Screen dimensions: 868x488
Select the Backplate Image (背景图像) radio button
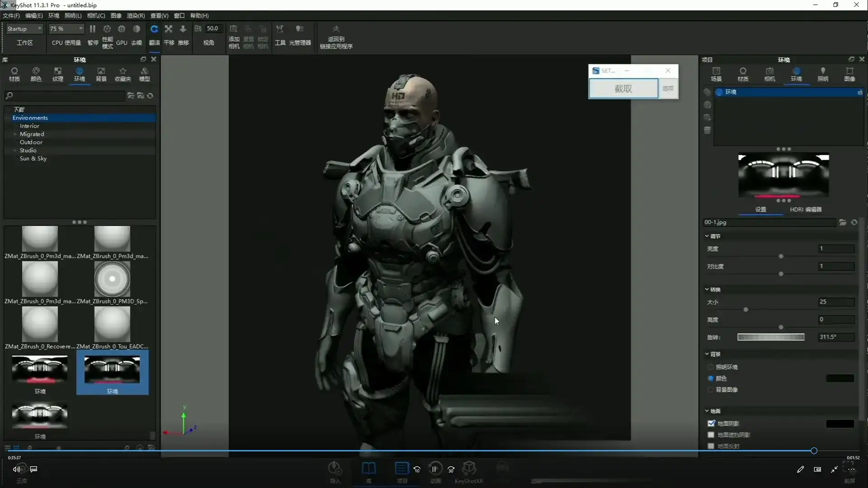point(711,389)
